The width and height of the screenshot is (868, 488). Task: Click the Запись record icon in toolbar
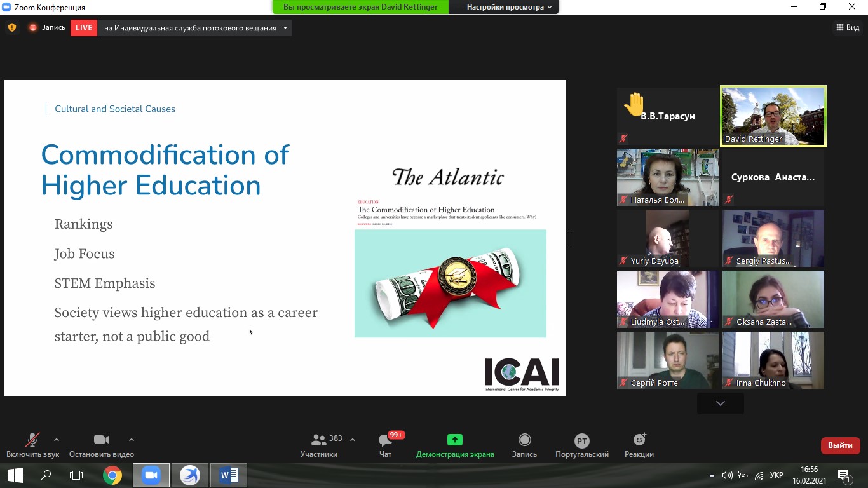click(524, 440)
